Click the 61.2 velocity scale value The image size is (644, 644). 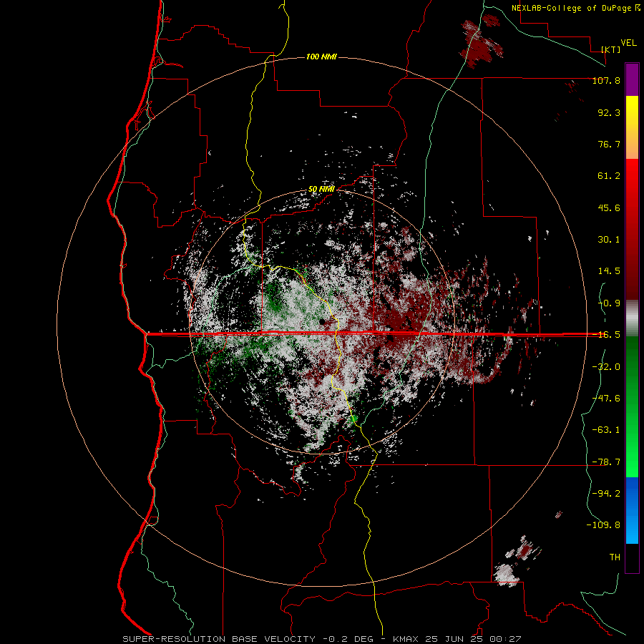(609, 176)
